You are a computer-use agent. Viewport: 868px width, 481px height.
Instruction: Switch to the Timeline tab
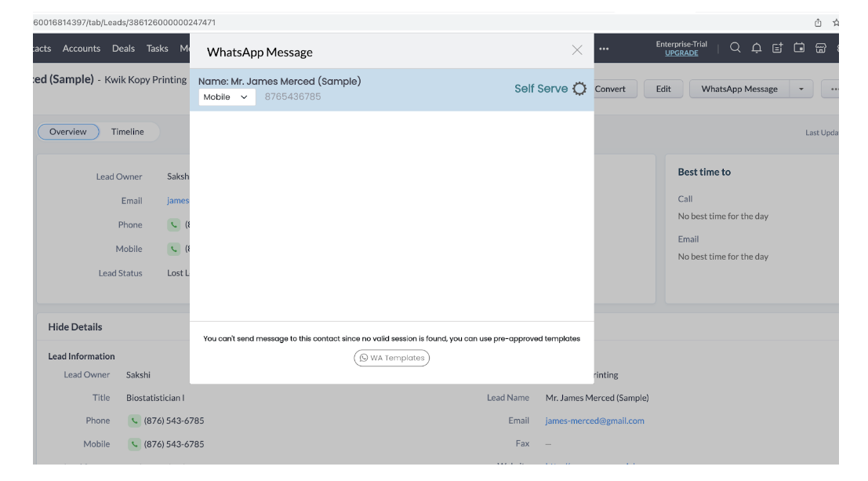pos(127,132)
